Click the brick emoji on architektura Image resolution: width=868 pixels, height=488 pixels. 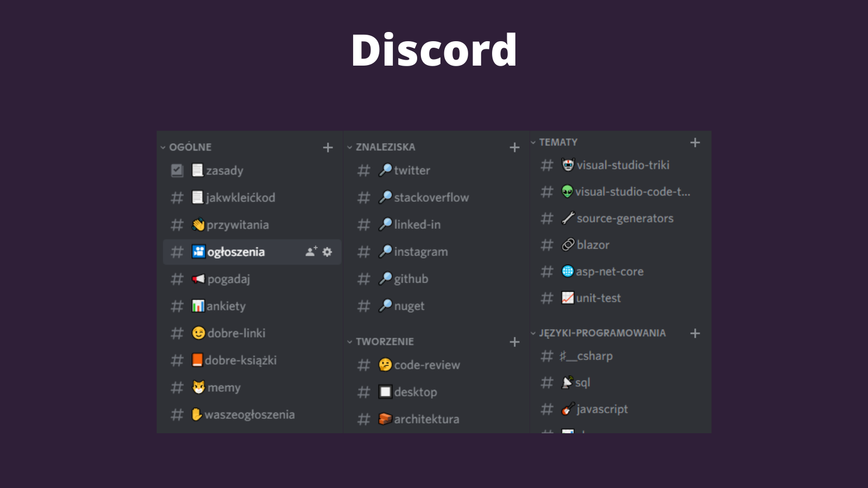(x=385, y=419)
